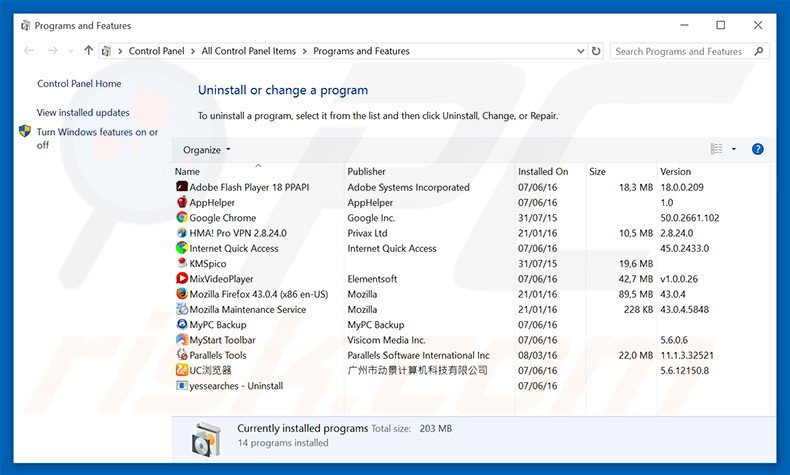
Task: Click the Adobe Flash Player program icon
Action: click(x=182, y=187)
